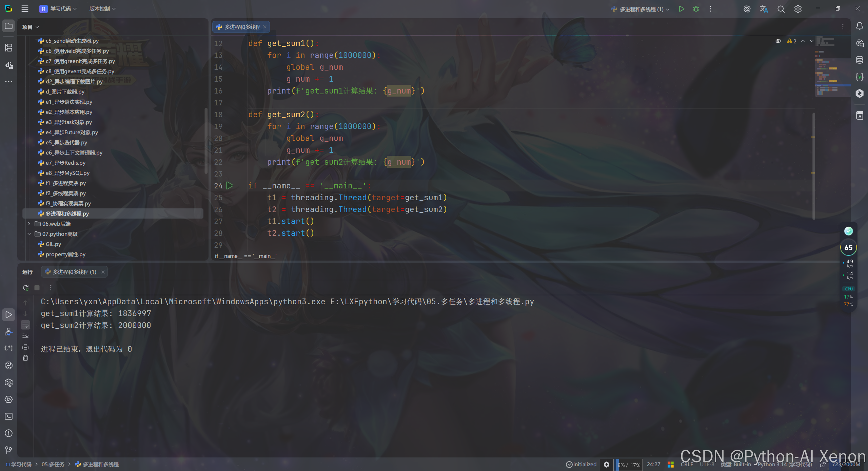Open the 学习代码 project dropdown
The width and height of the screenshot is (868, 471).
[x=58, y=9]
